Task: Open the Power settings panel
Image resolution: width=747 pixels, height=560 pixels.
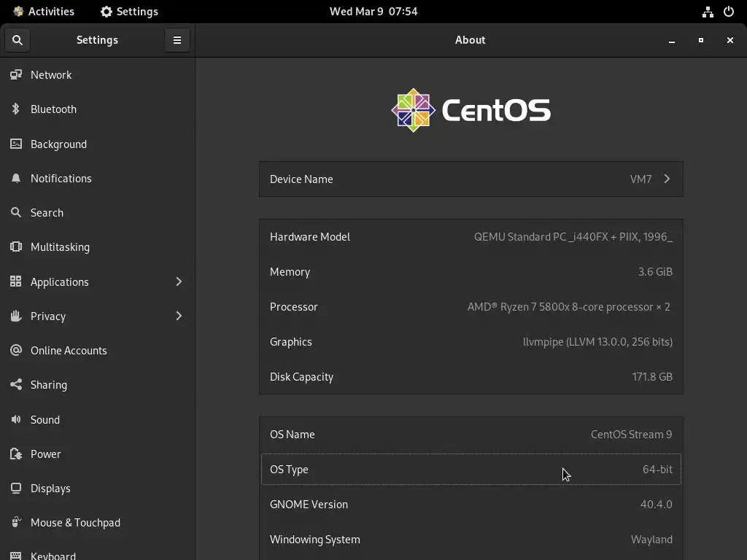Action: [97, 454]
